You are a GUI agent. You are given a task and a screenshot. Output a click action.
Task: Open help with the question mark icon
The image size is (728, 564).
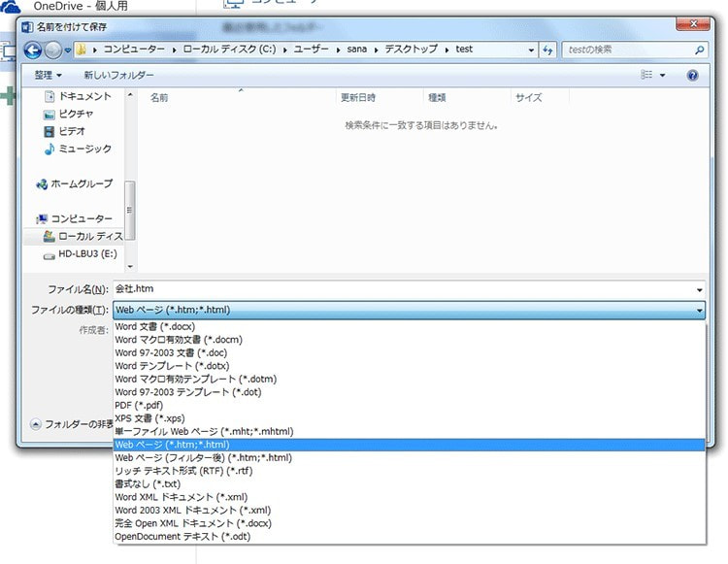tap(693, 75)
